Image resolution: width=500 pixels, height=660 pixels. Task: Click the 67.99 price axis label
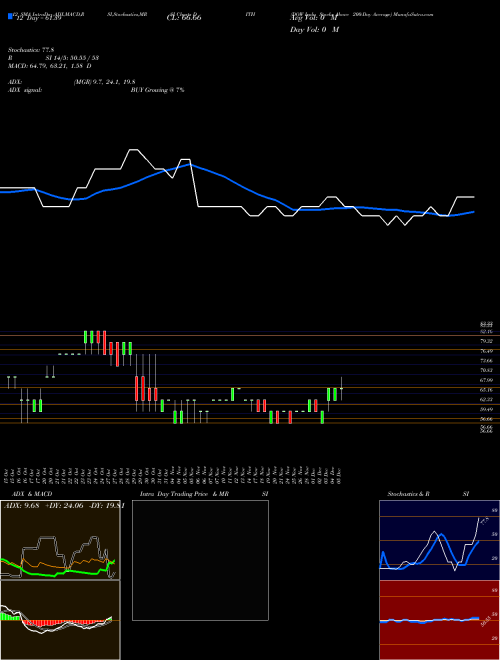(486, 380)
